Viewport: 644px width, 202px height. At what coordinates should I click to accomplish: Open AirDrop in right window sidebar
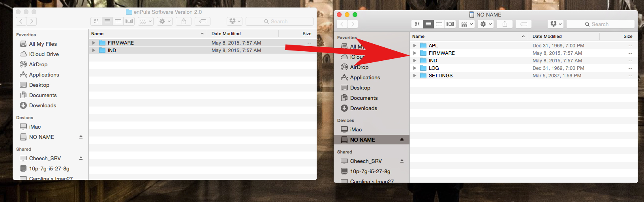coord(359,67)
